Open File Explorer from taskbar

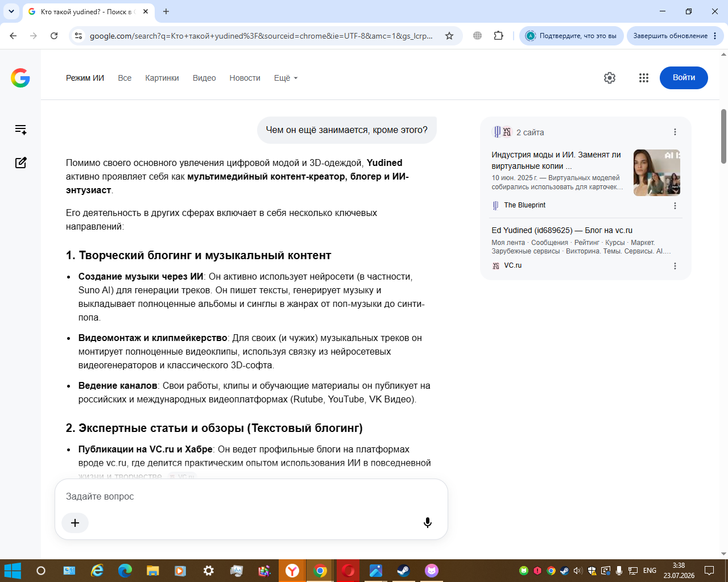[152, 571]
